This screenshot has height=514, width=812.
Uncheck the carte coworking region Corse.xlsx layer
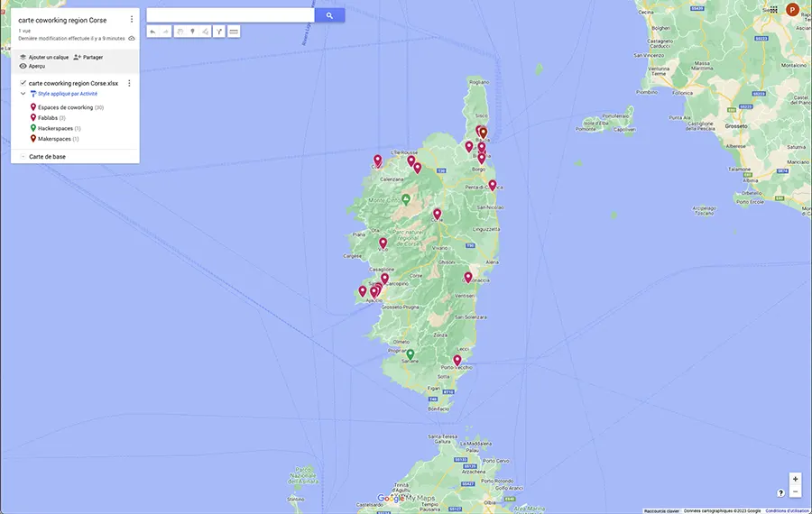point(23,83)
